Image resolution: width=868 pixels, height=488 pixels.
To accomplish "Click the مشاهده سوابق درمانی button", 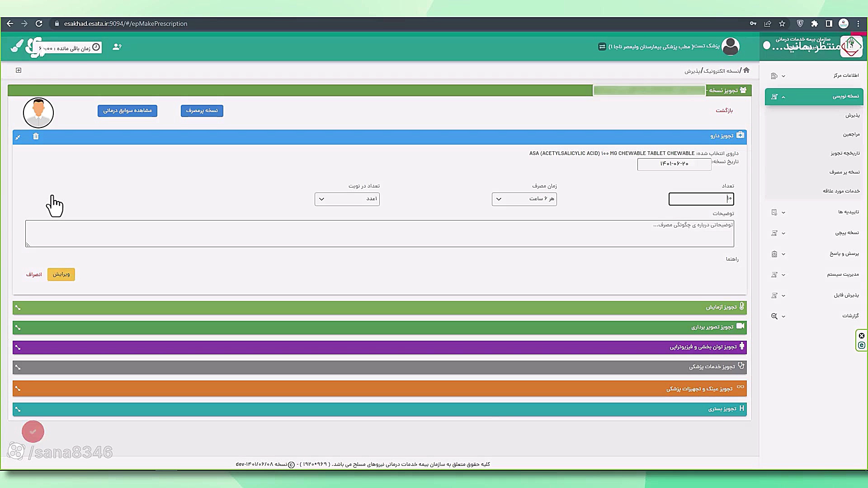I will (x=127, y=111).
